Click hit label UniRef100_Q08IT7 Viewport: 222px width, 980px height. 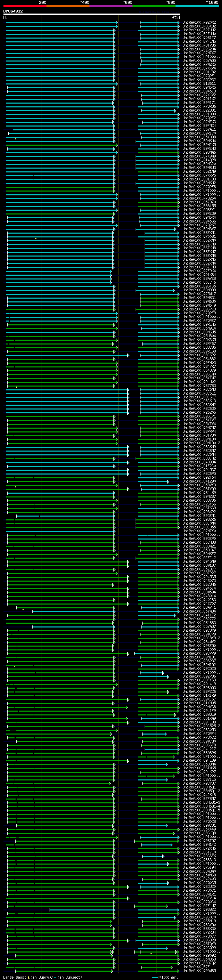coord(199,38)
